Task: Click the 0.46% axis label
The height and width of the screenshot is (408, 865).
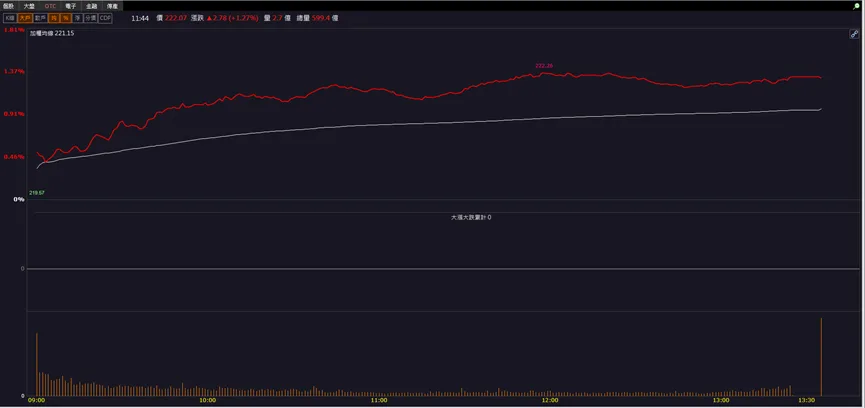Action: coord(14,157)
